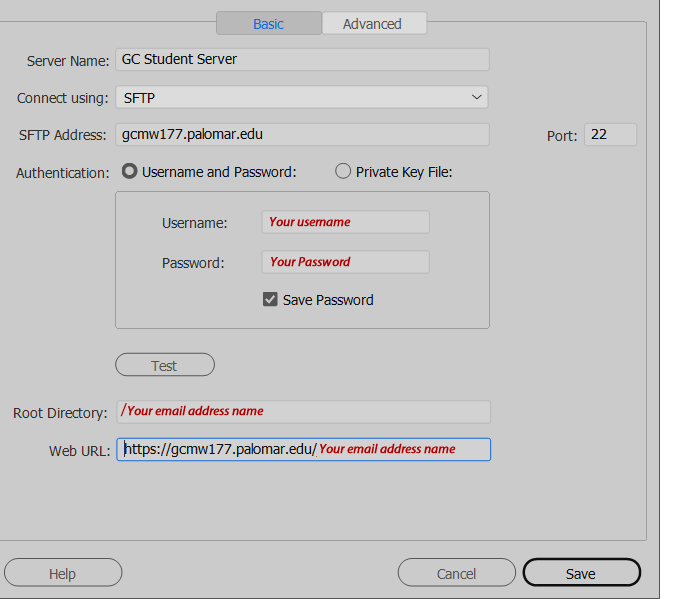Image resolution: width=675 pixels, height=599 pixels.
Task: Click the Web URL field
Action: coord(303,450)
